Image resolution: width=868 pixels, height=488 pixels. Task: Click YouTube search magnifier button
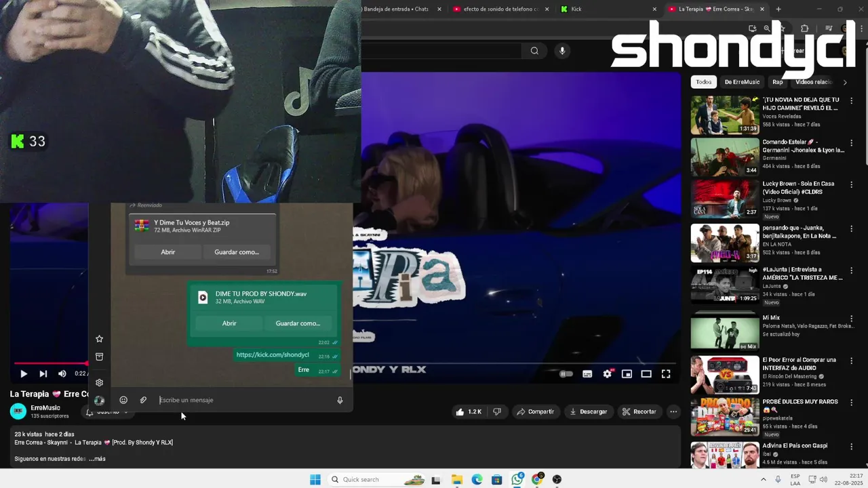tap(534, 50)
